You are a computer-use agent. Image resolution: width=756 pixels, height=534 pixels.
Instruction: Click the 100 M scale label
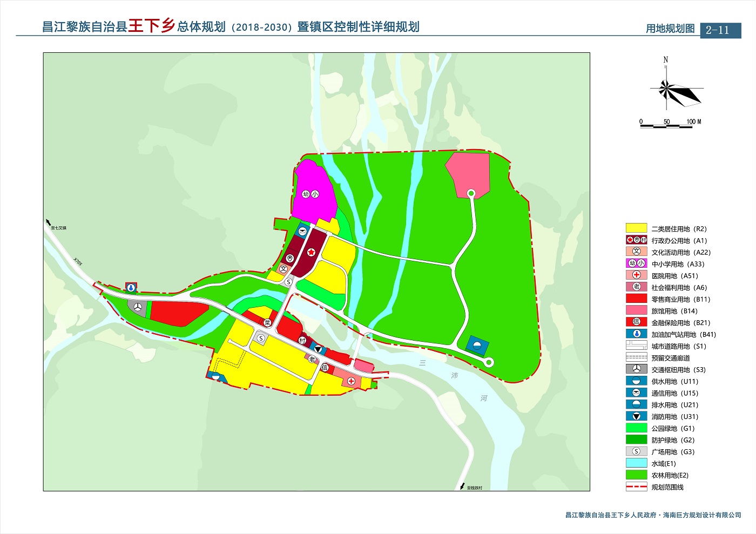pyautogui.click(x=694, y=121)
